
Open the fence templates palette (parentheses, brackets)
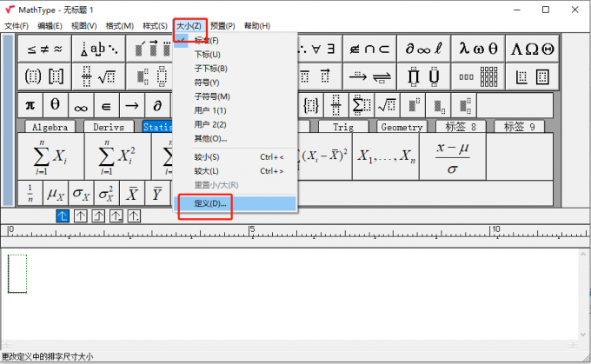click(x=44, y=76)
